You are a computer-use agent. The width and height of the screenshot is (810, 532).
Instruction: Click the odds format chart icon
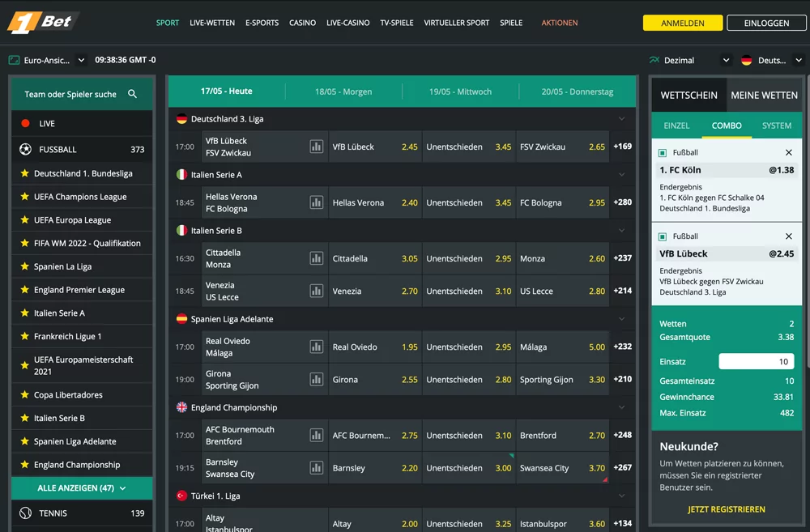(654, 60)
